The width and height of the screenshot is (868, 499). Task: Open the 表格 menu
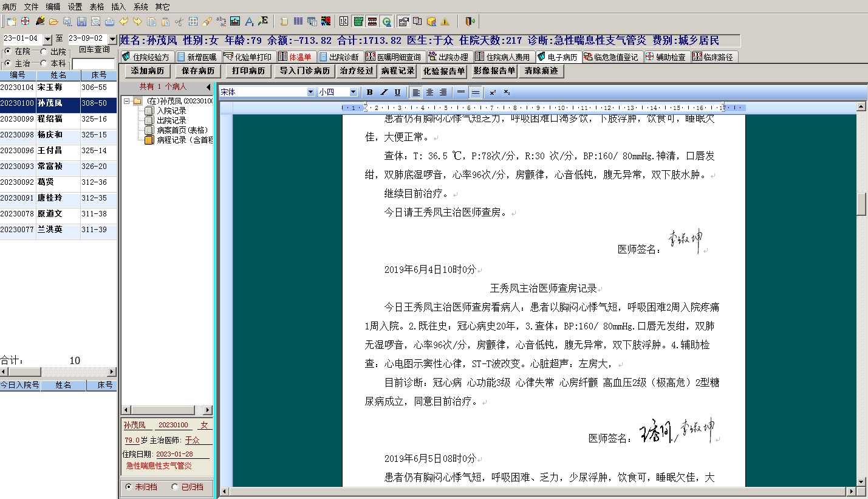[97, 7]
